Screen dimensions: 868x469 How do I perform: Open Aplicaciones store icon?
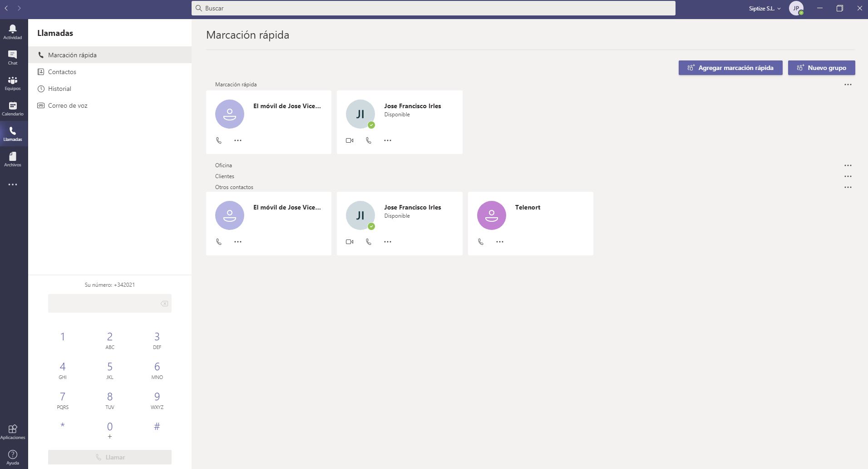pos(13,432)
